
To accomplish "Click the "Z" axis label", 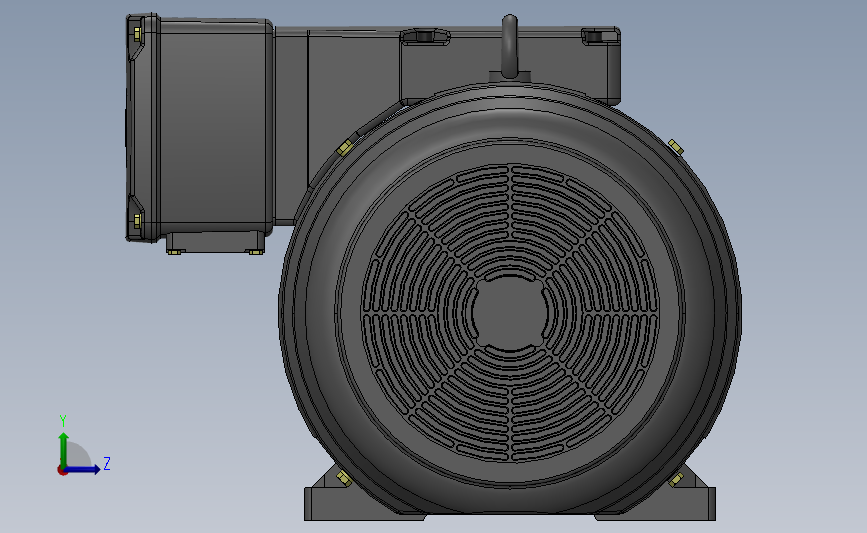I will pyautogui.click(x=107, y=463).
